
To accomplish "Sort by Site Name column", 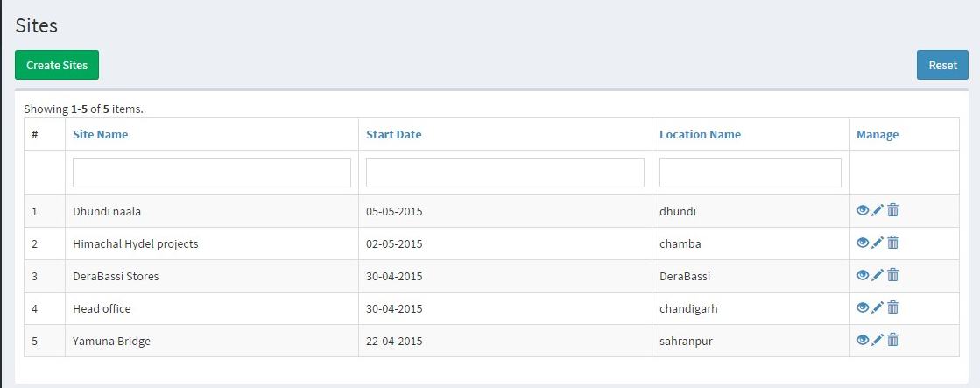I will [100, 134].
